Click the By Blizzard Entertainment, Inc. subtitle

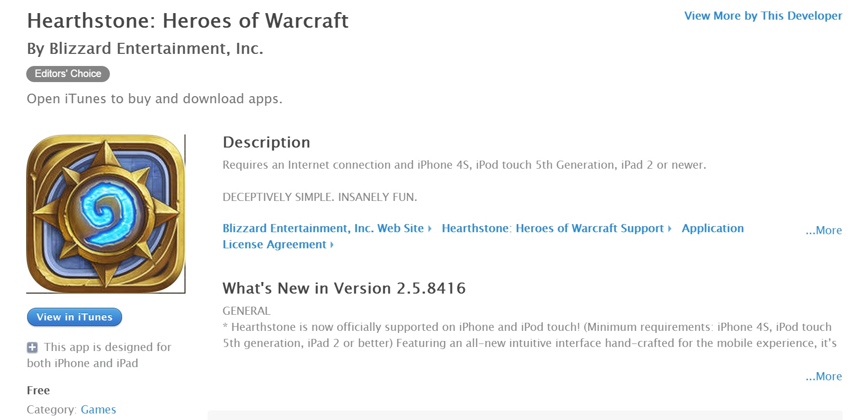click(145, 48)
